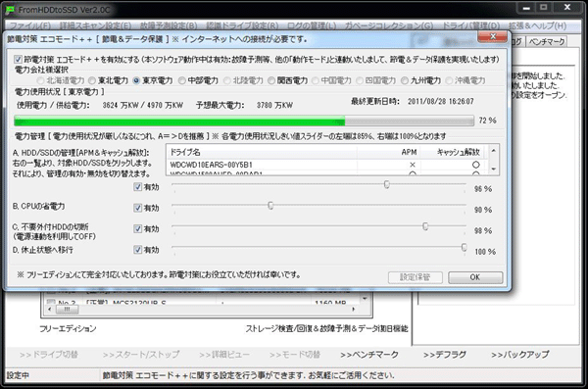Open the 詳細スキャン設定(E) menu
588x389 pixels.
tap(95, 25)
